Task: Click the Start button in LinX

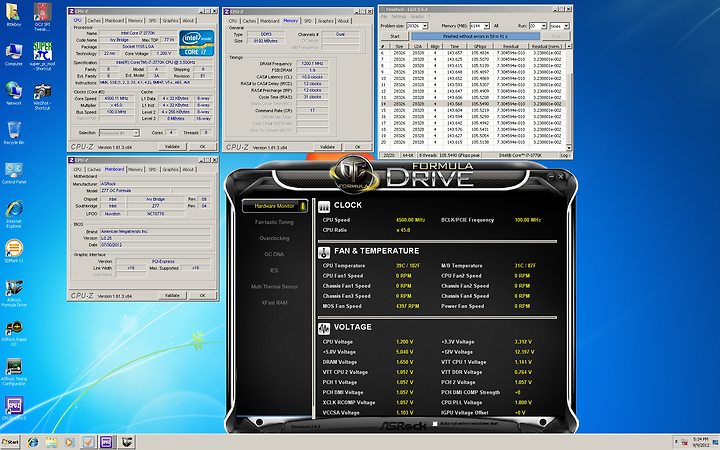Action: click(394, 36)
